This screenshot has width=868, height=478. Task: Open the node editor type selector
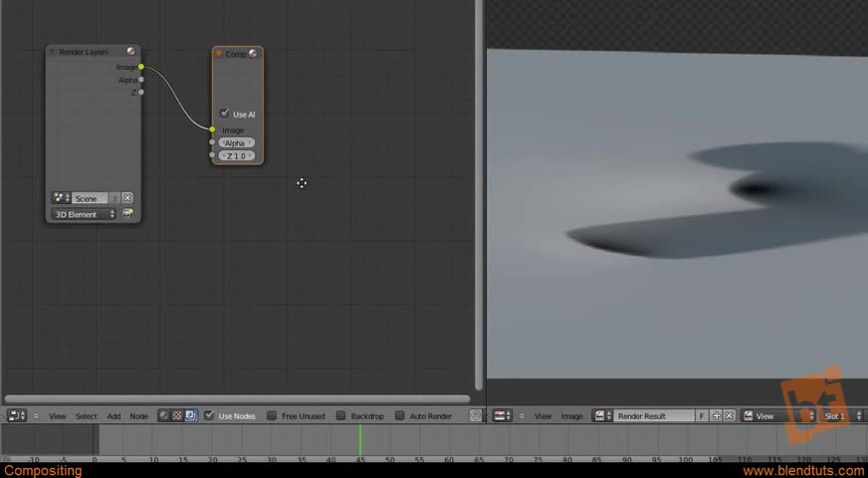pos(17,415)
